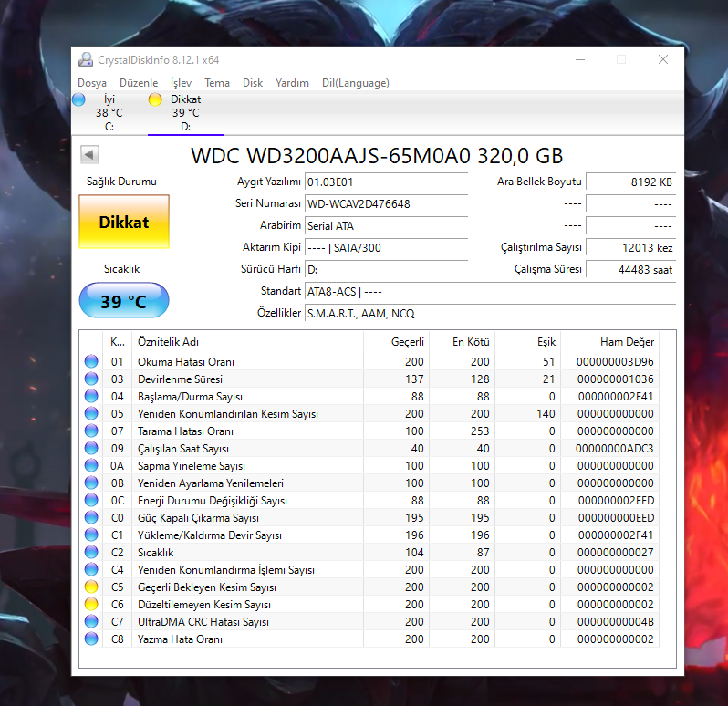Click the blue orb of Çalışılan Saat Sayısı row

[91, 449]
